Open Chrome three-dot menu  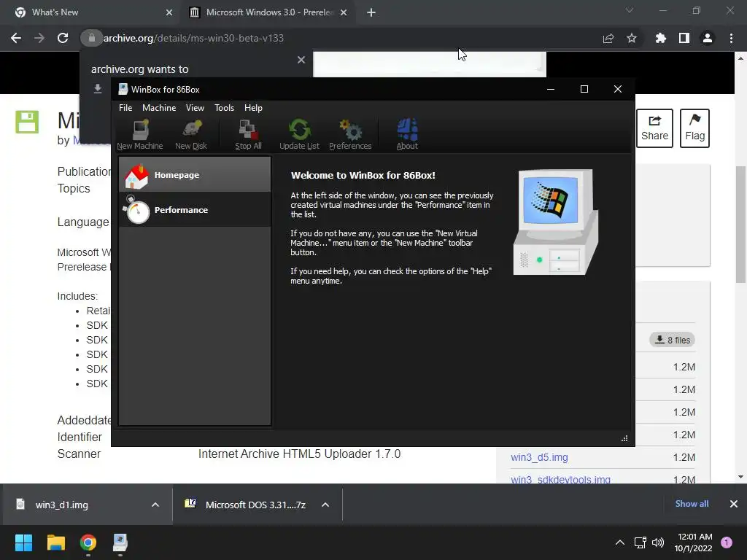point(731,38)
